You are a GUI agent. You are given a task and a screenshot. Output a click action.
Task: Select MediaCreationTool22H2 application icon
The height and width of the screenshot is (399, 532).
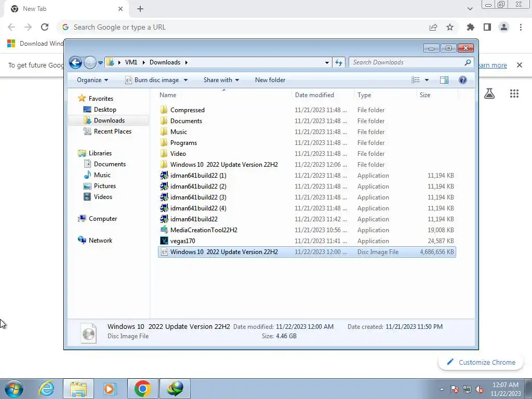[x=164, y=230]
